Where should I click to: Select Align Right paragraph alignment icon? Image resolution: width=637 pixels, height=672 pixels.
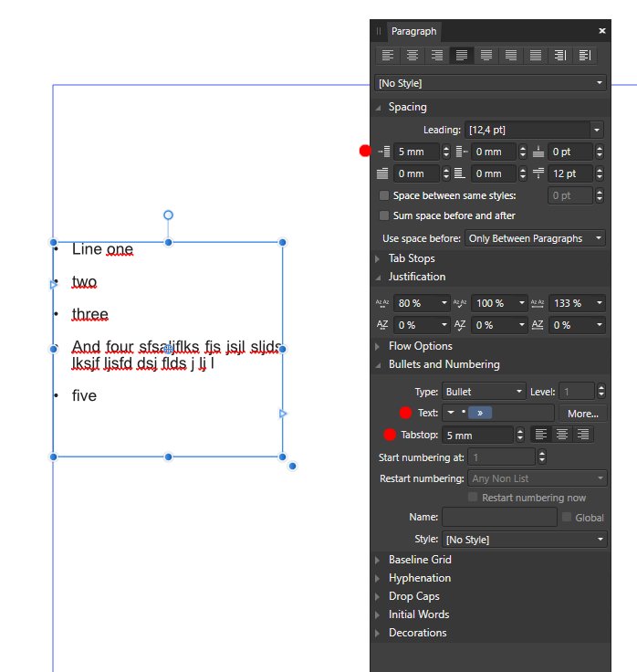coord(437,56)
